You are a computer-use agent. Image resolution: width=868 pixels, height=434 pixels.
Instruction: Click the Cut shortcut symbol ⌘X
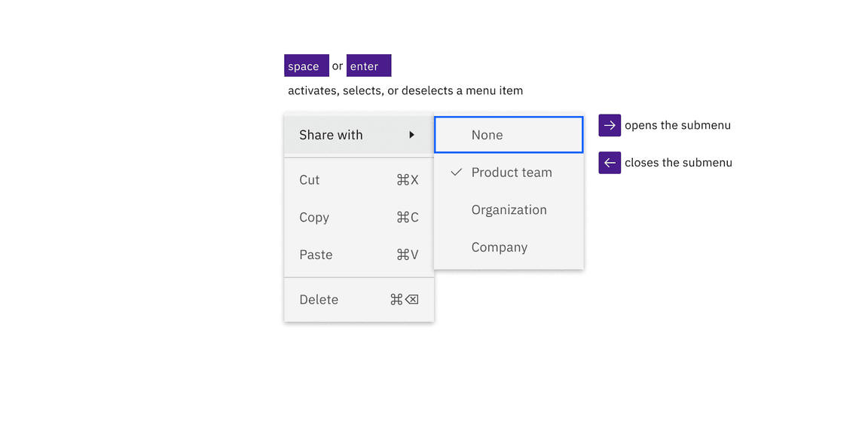point(407,179)
